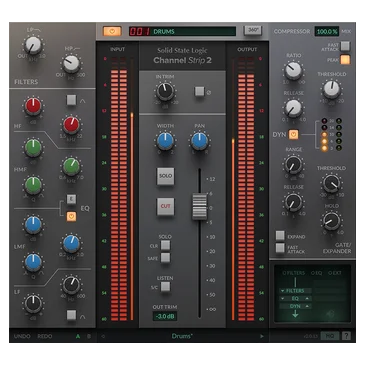Click REDO in bottom bar

point(45,336)
